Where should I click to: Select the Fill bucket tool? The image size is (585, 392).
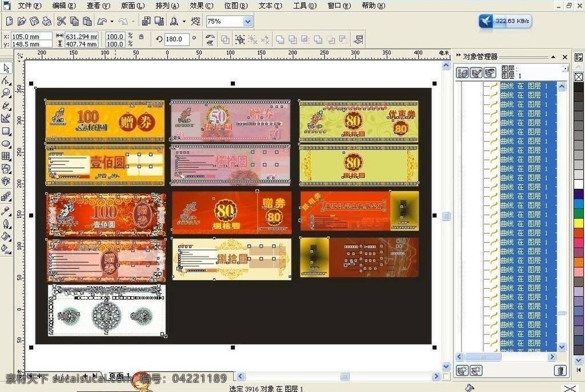pos(6,236)
